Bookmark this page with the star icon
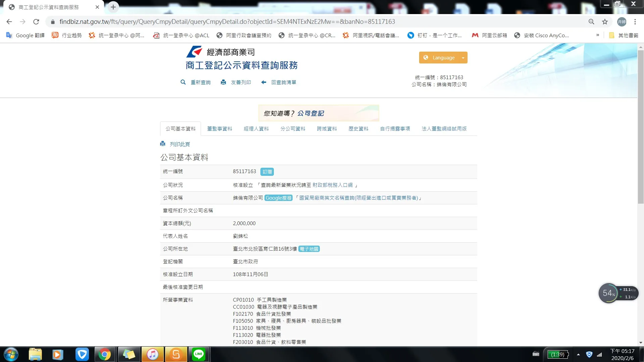 click(605, 22)
